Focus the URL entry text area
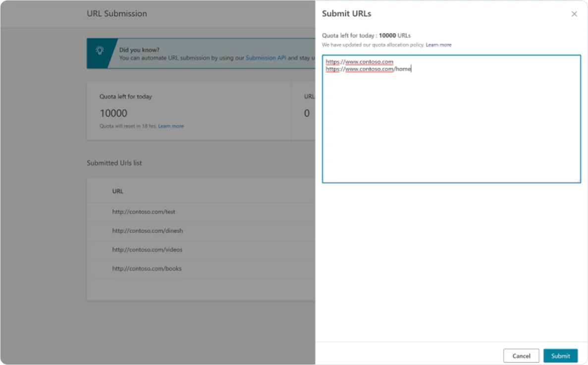This screenshot has width=588, height=365. [x=451, y=119]
